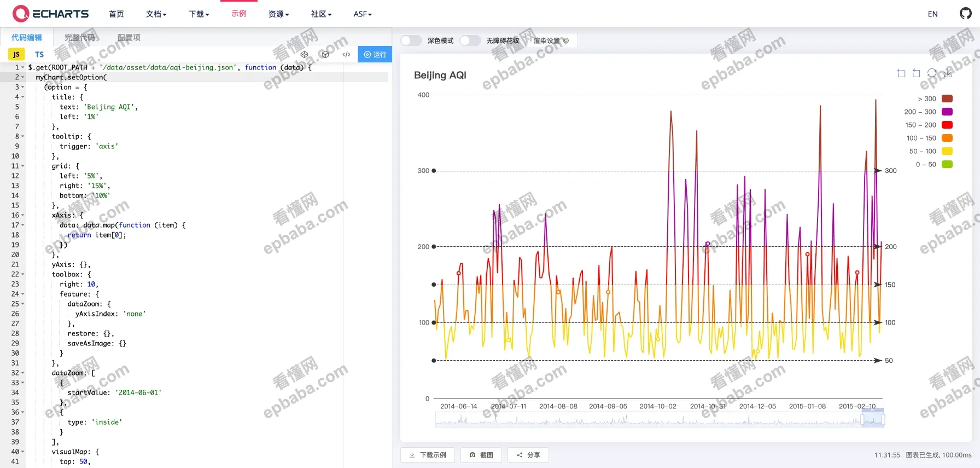980x468 pixels.
Task: Click x-axis label 2014-10-02
Action: tap(658, 406)
